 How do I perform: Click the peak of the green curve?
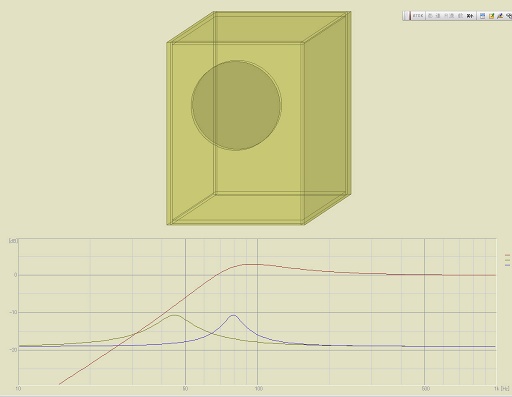pos(175,315)
